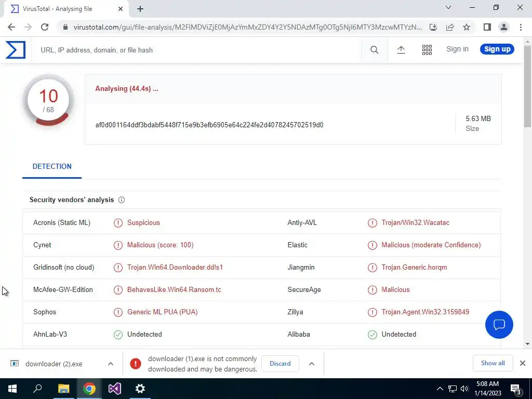Click the volume icon in system tray
The height and width of the screenshot is (399, 532).
[464, 389]
